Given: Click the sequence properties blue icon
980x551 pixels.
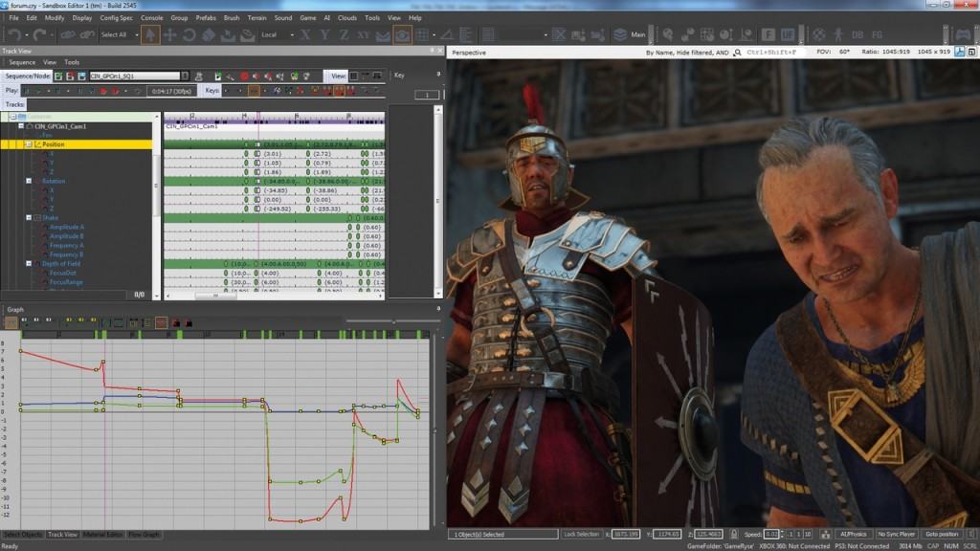Looking at the screenshot, I should click(x=82, y=77).
